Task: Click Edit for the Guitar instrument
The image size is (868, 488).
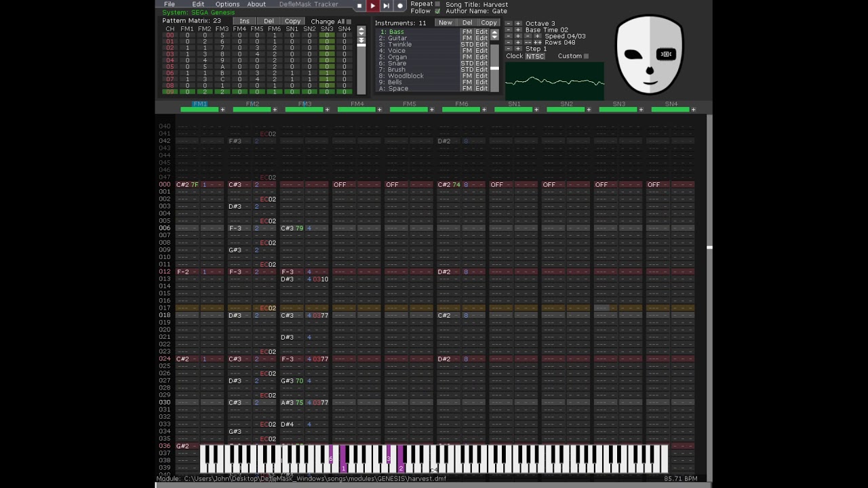Action: (481, 39)
